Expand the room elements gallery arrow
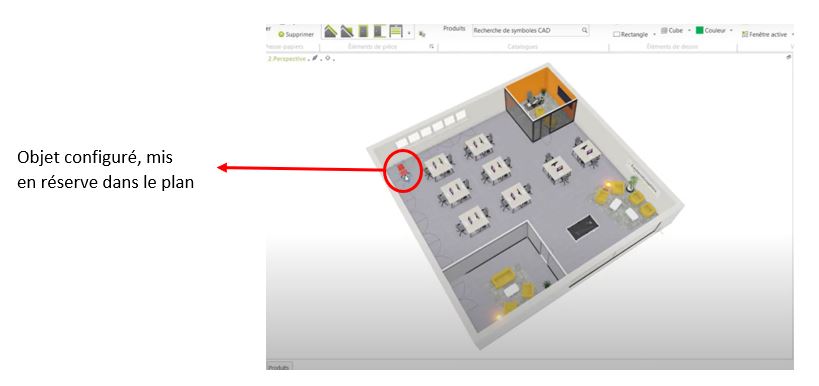Screen dimensions: 819x386 coord(409,33)
